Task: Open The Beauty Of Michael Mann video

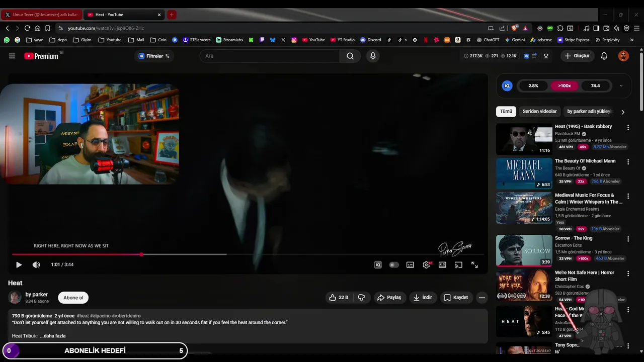Action: [x=585, y=161]
